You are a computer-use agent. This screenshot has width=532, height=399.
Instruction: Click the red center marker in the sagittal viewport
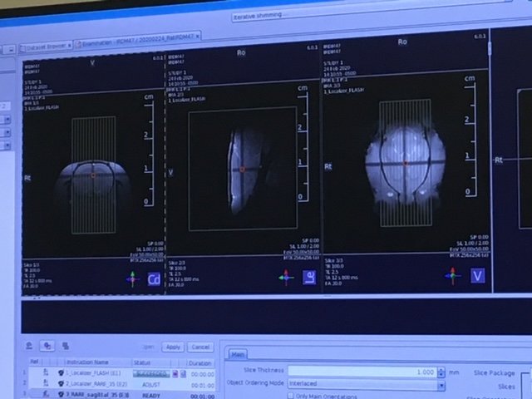(242, 170)
